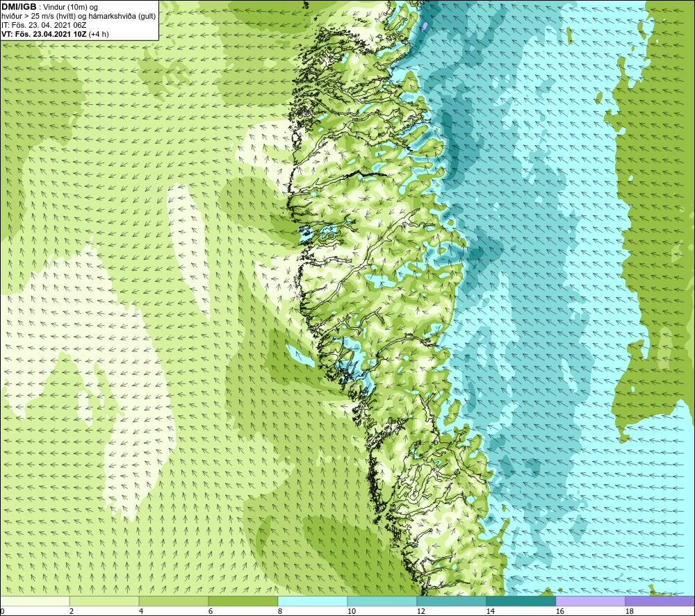Click the 'hviður > 25 m/s' legend description line
Viewport: 695px width, 616px height.
(79, 16)
